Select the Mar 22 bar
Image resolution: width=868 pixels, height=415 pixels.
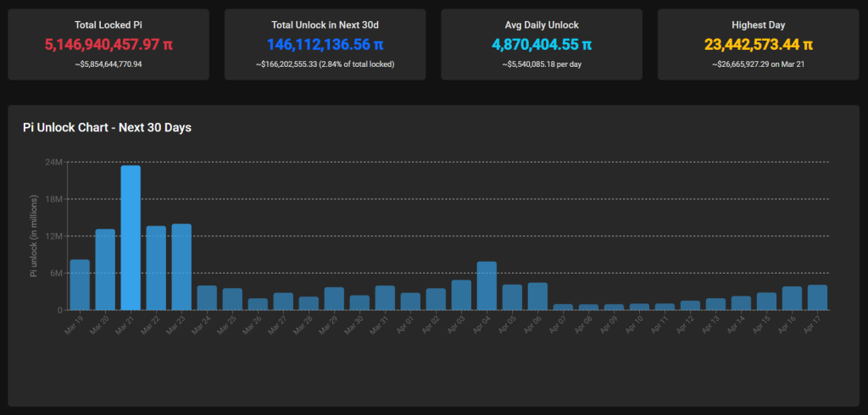click(x=156, y=268)
